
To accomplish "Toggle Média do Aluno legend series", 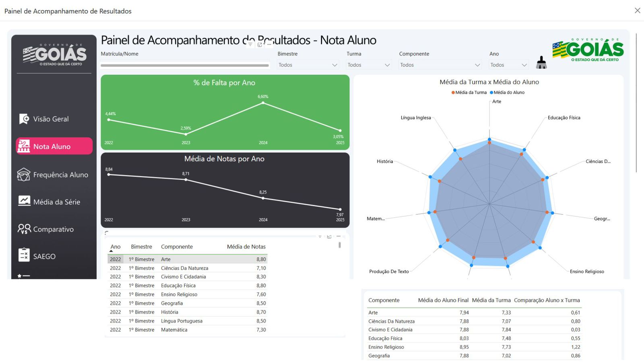I will pos(507,93).
